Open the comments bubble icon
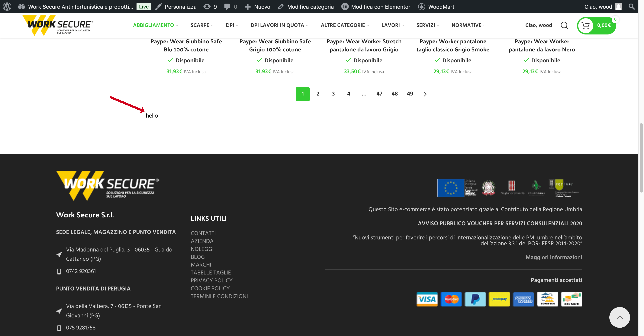644x336 pixels. (x=227, y=7)
